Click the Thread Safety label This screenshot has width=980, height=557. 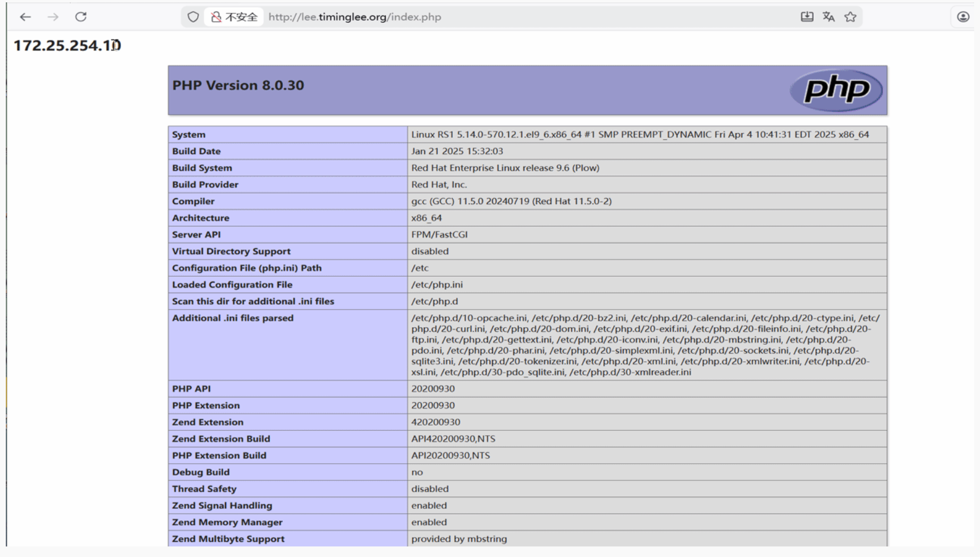[204, 489]
